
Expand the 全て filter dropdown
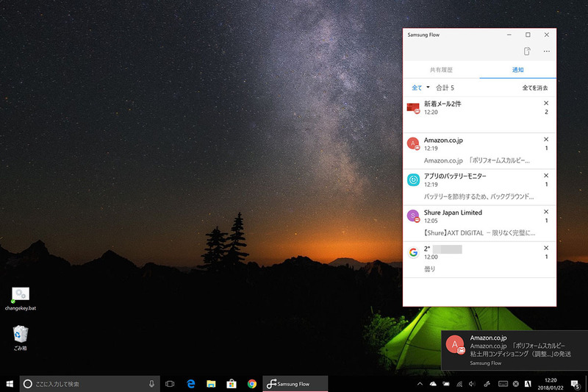point(420,88)
